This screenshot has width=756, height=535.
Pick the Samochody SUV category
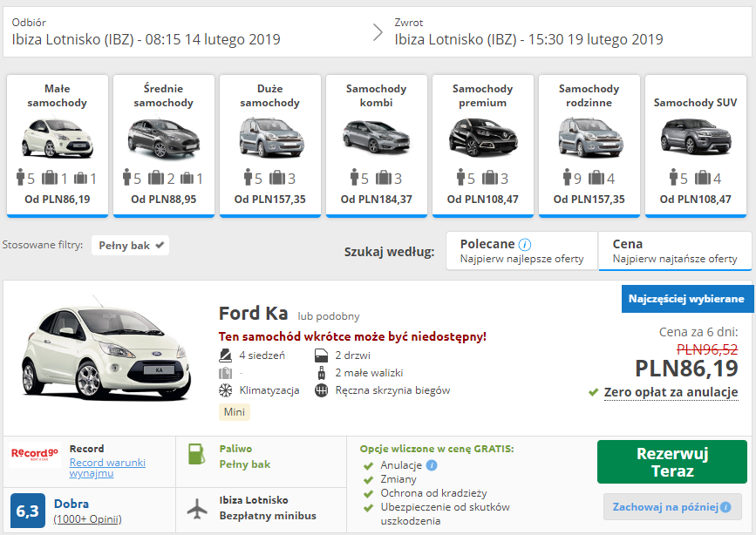pos(696,146)
